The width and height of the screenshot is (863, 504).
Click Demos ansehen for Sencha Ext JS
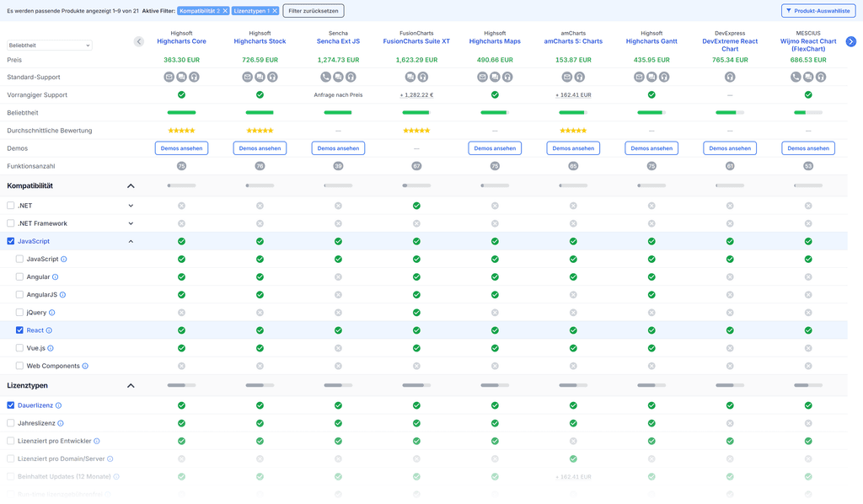(338, 148)
